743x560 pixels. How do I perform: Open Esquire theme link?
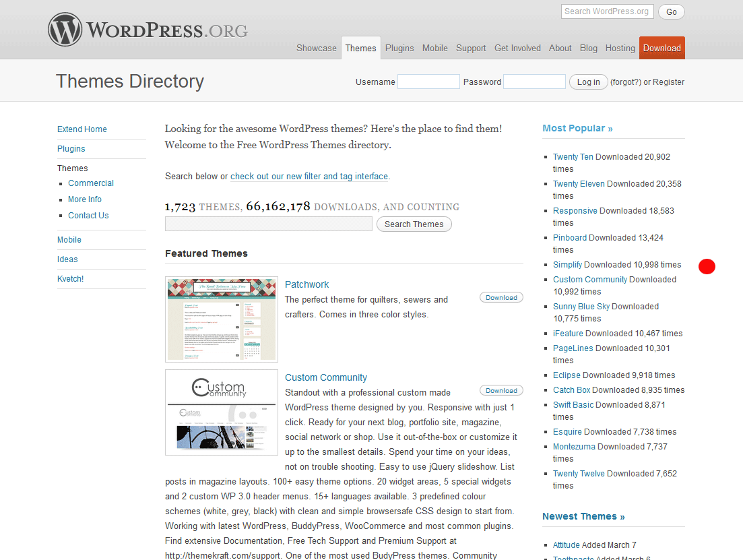(567, 431)
